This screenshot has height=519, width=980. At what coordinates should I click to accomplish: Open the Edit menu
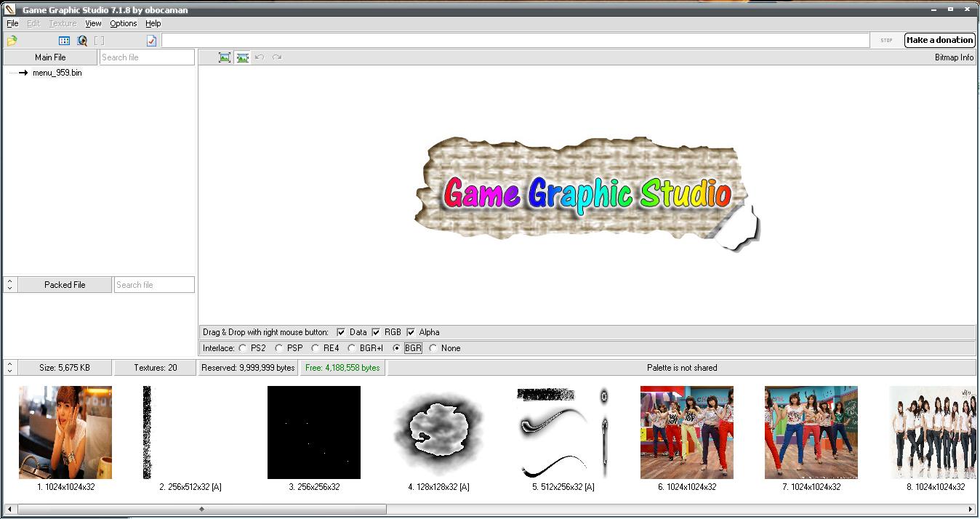tap(33, 23)
